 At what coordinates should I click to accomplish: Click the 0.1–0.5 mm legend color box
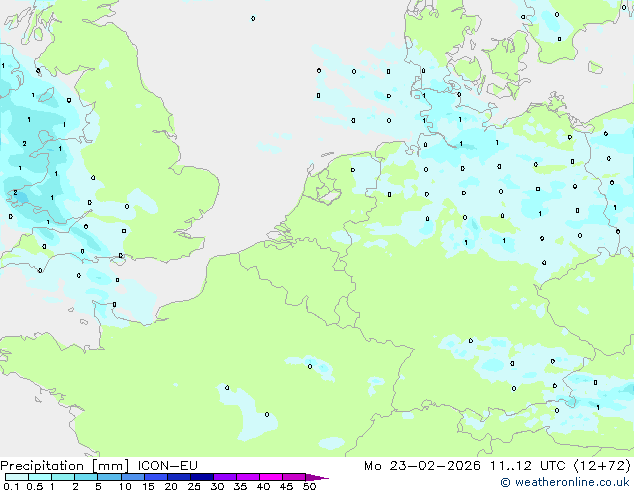[17, 477]
